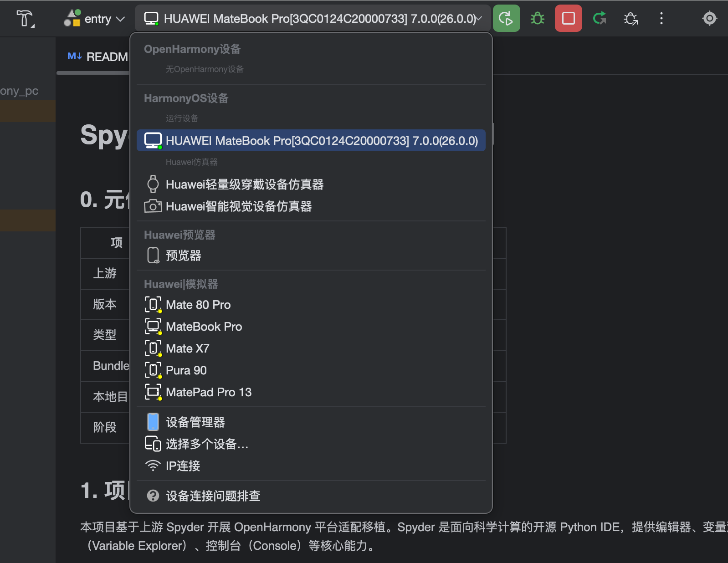The image size is (728, 563).
Task: Click the 阶段 table cell
Action: [105, 427]
